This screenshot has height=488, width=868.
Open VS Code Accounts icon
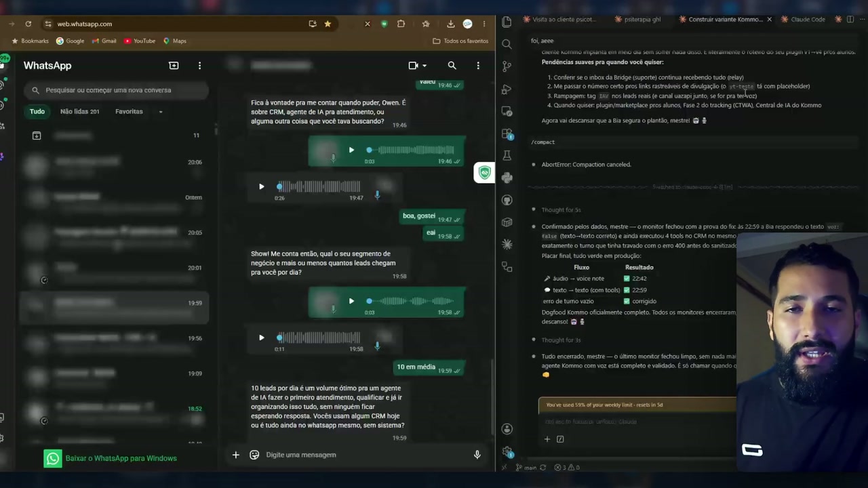point(507,429)
